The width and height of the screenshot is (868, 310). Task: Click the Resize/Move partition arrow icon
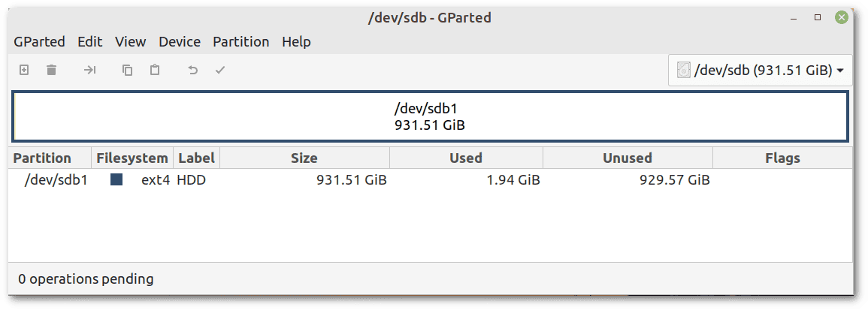point(89,70)
